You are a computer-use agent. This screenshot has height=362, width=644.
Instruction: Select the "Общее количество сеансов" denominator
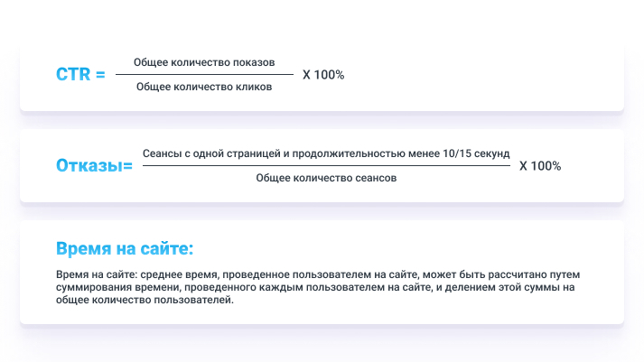tap(326, 179)
